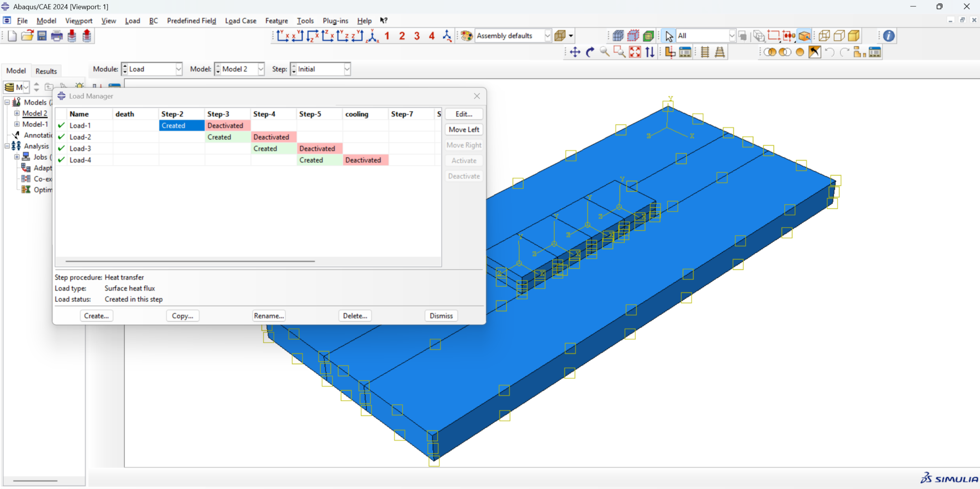The width and height of the screenshot is (980, 489).
Task: Dismiss the Load Manager dialog
Action: [441, 315]
